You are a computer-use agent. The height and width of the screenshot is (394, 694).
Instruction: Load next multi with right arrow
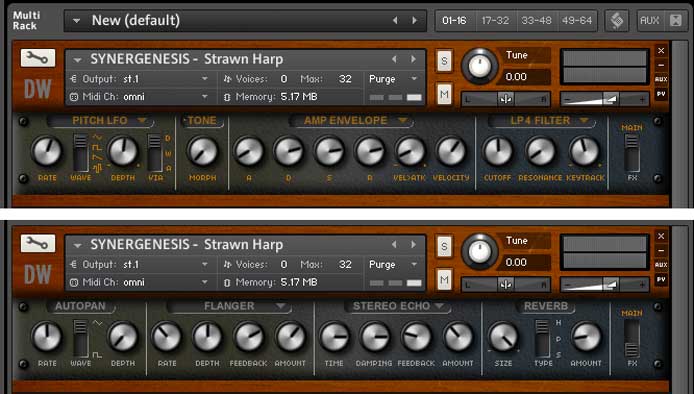point(414,20)
